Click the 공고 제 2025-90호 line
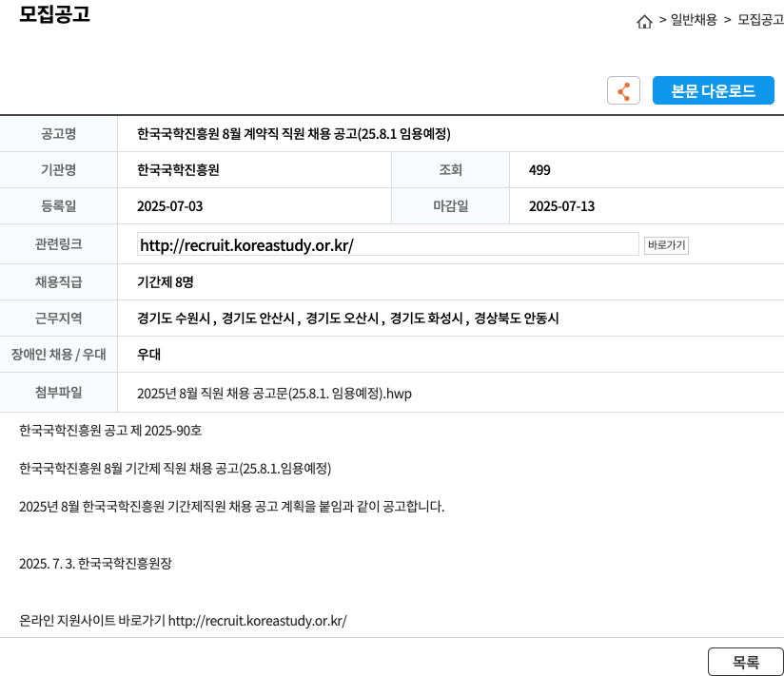This screenshot has height=676, width=784. [x=110, y=431]
